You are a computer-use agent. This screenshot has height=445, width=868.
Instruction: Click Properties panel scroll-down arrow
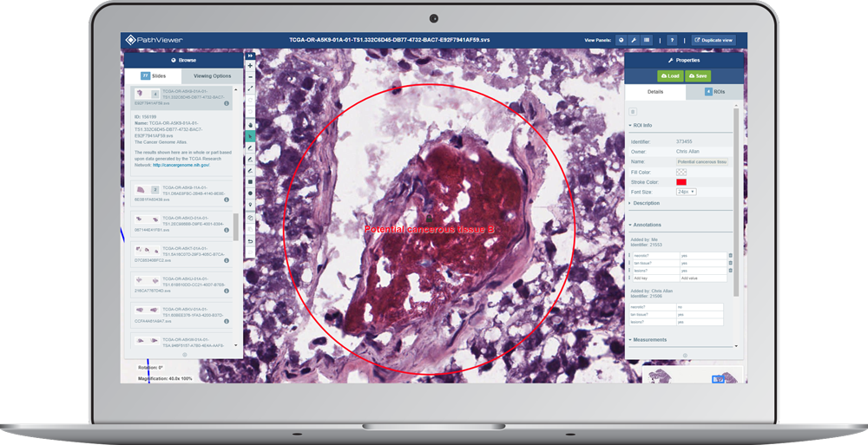pos(736,346)
